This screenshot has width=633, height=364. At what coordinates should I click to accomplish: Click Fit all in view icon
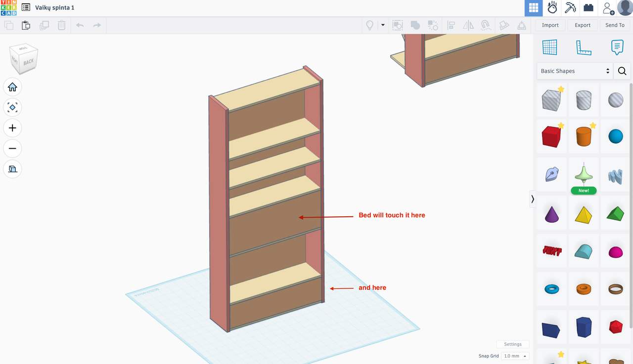click(12, 107)
